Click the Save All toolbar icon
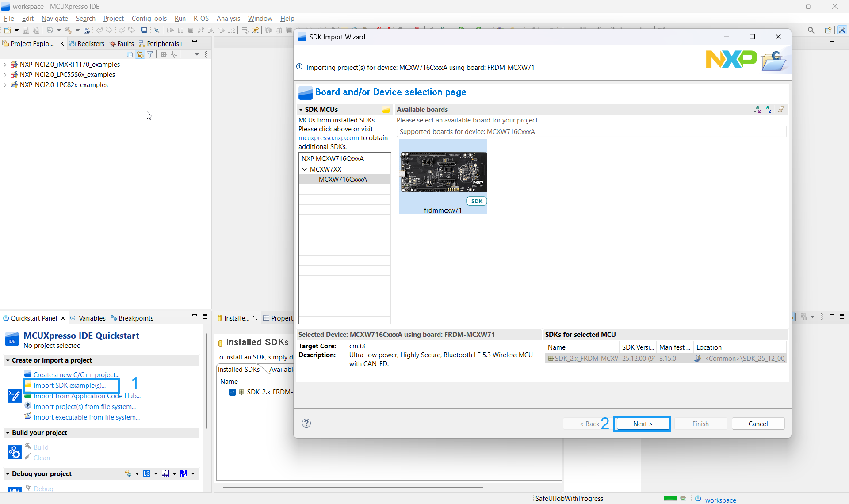The image size is (849, 504). point(36,30)
